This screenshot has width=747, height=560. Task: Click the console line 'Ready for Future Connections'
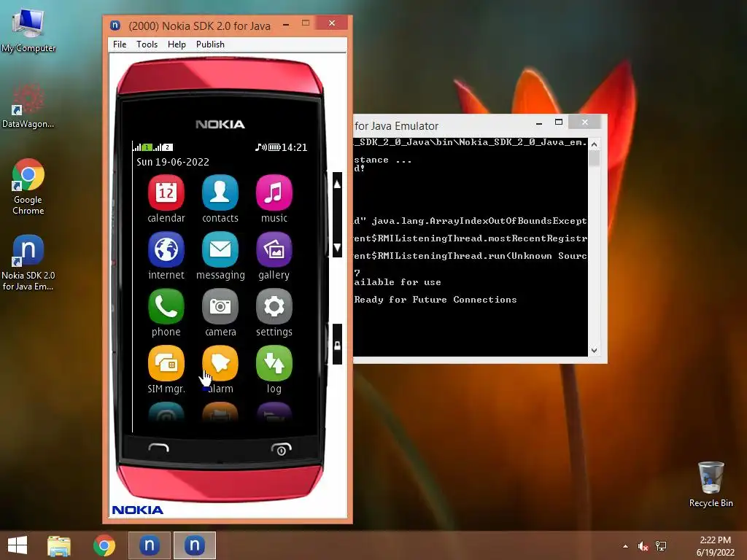pyautogui.click(x=436, y=300)
